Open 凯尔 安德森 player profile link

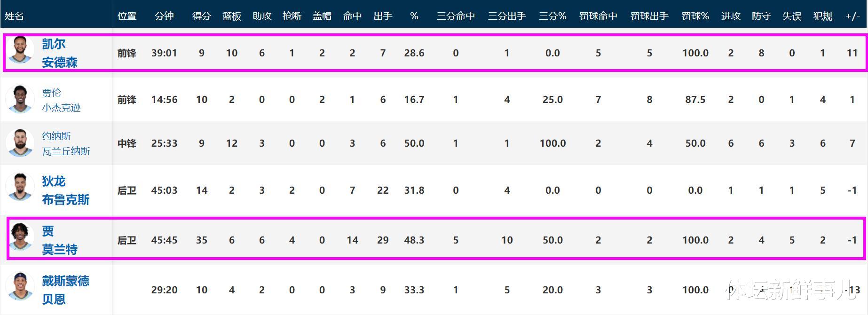pyautogui.click(x=59, y=53)
